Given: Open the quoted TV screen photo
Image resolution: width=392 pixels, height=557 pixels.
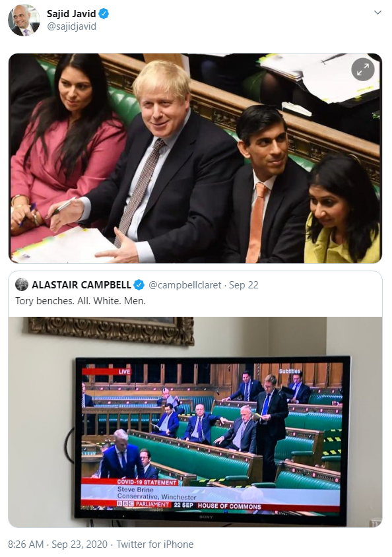Looking at the screenshot, I should tap(195, 422).
